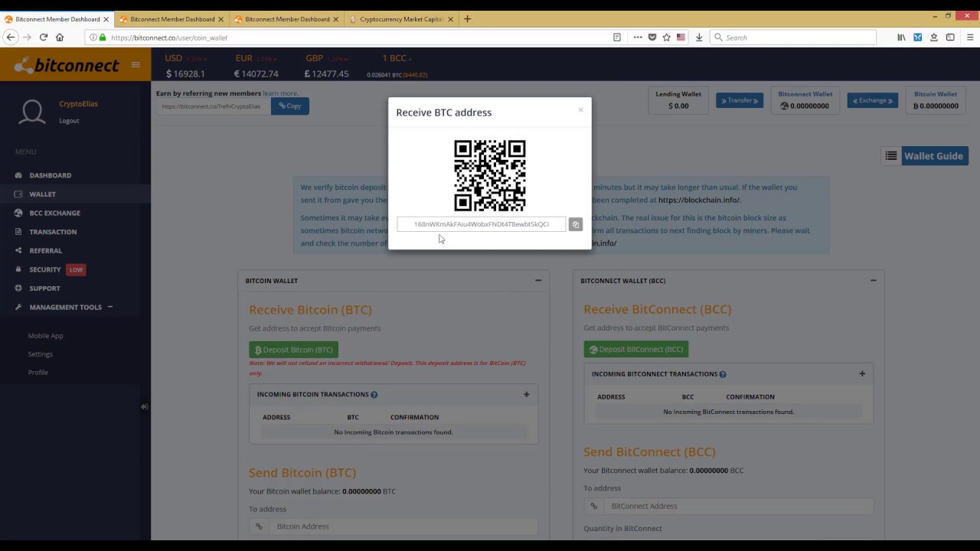Close the Receive BTC address dialog
Screen dimensions: 980x551
click(x=580, y=110)
